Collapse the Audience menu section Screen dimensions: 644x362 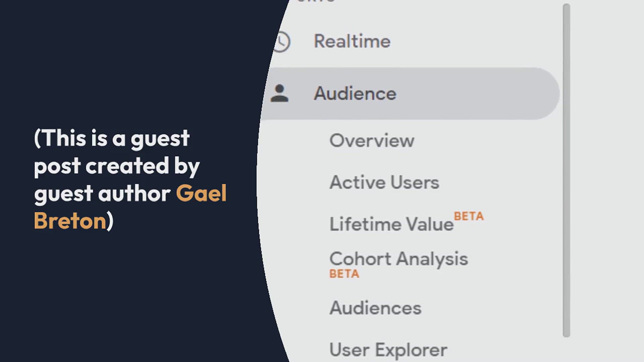(x=355, y=94)
